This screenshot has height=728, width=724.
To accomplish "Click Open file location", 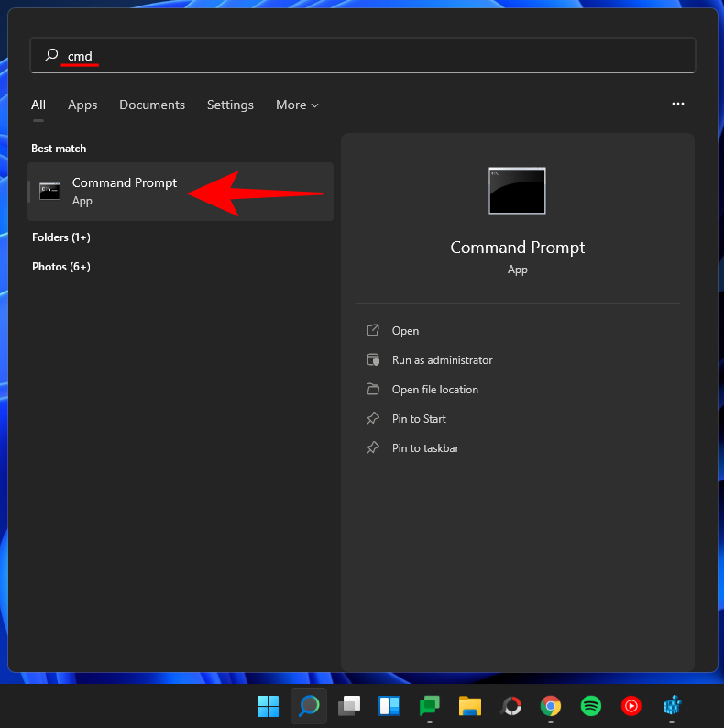I will click(x=434, y=390).
